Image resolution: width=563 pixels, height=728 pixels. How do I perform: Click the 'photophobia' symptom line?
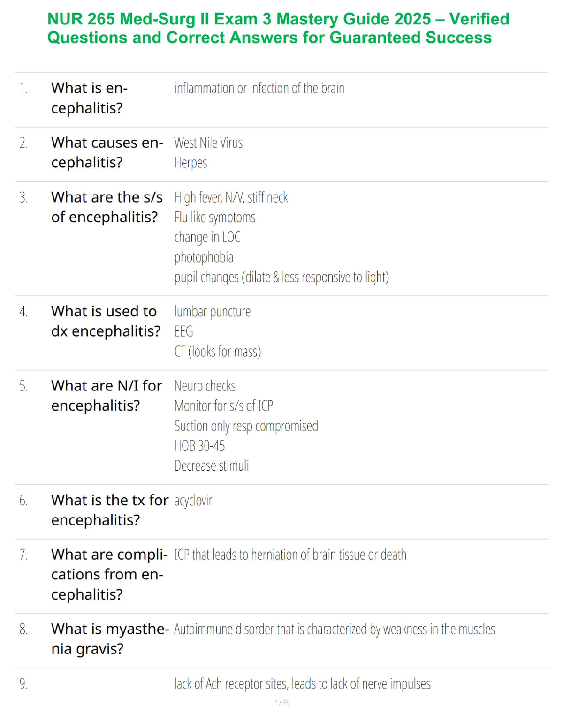coord(204,257)
